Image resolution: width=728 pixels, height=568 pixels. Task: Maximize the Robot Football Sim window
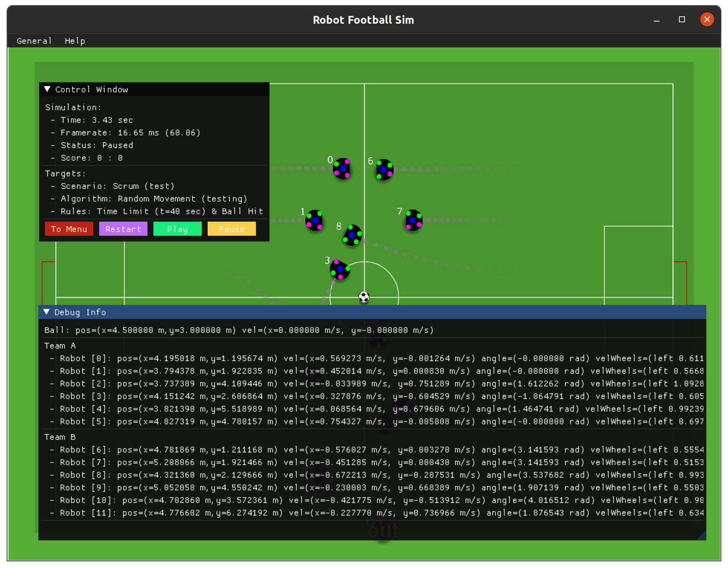[682, 19]
